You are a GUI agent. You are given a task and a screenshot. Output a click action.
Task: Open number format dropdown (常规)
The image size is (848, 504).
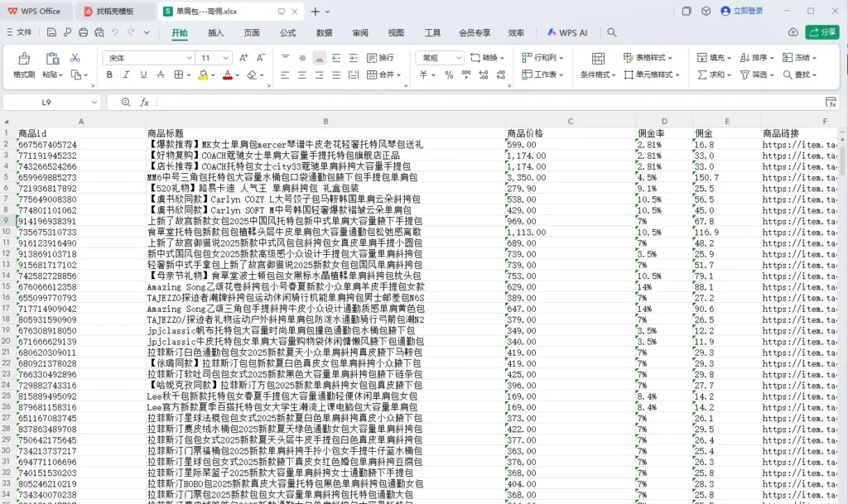coord(459,58)
